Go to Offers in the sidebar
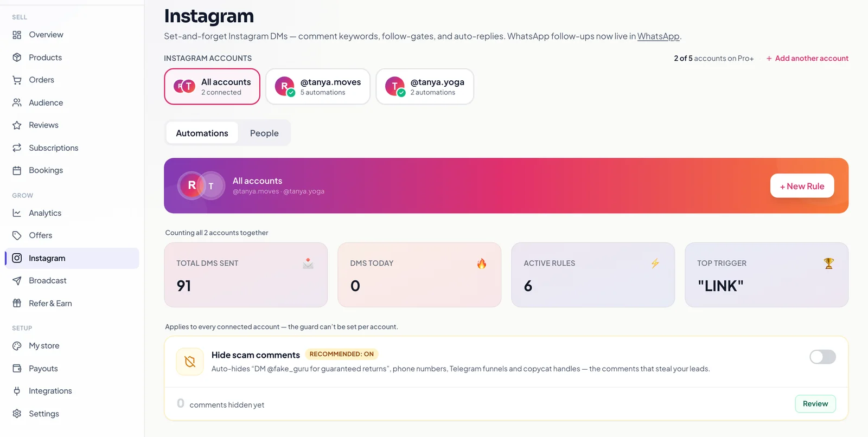868x437 pixels. 72,235
